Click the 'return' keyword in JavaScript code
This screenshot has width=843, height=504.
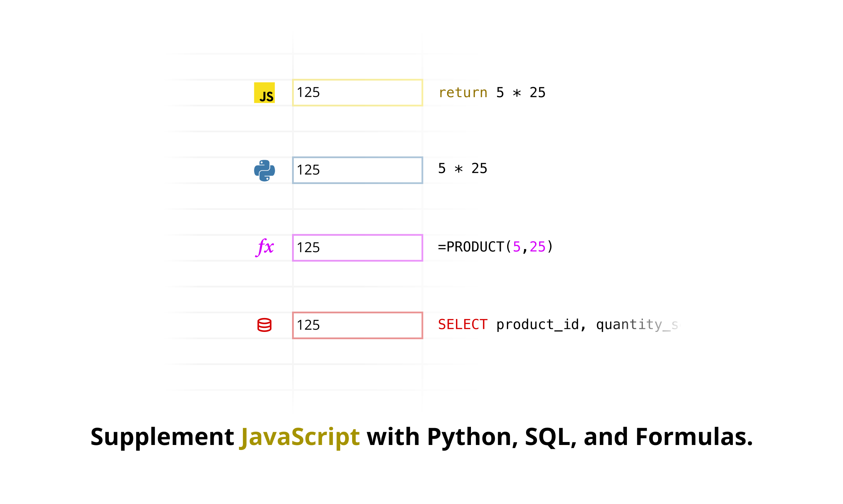tap(463, 93)
